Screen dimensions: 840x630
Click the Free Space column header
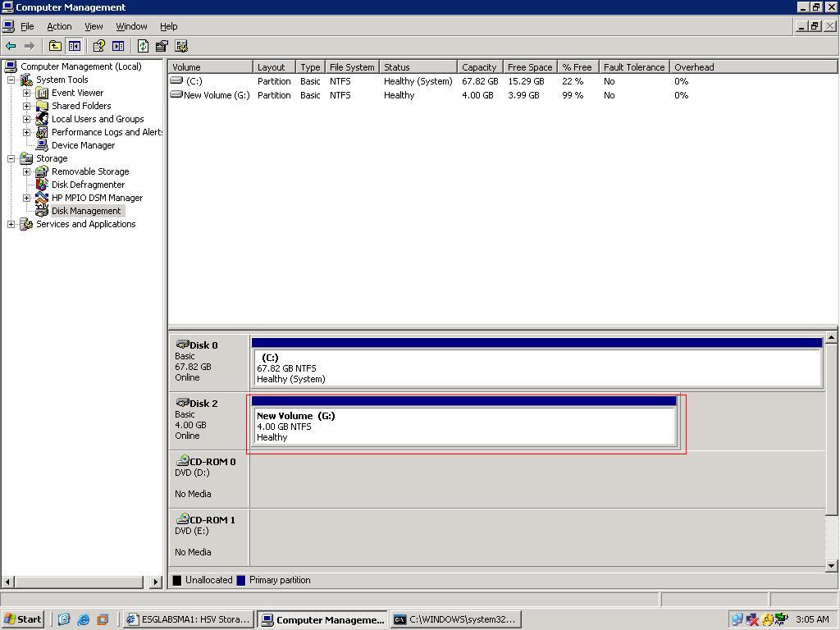click(530, 67)
